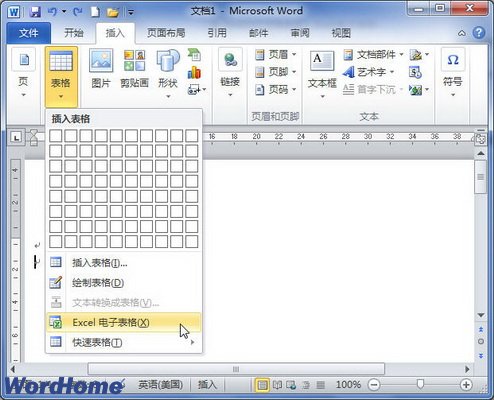
Task: Select top-left cell of table grid
Action: coord(56,136)
